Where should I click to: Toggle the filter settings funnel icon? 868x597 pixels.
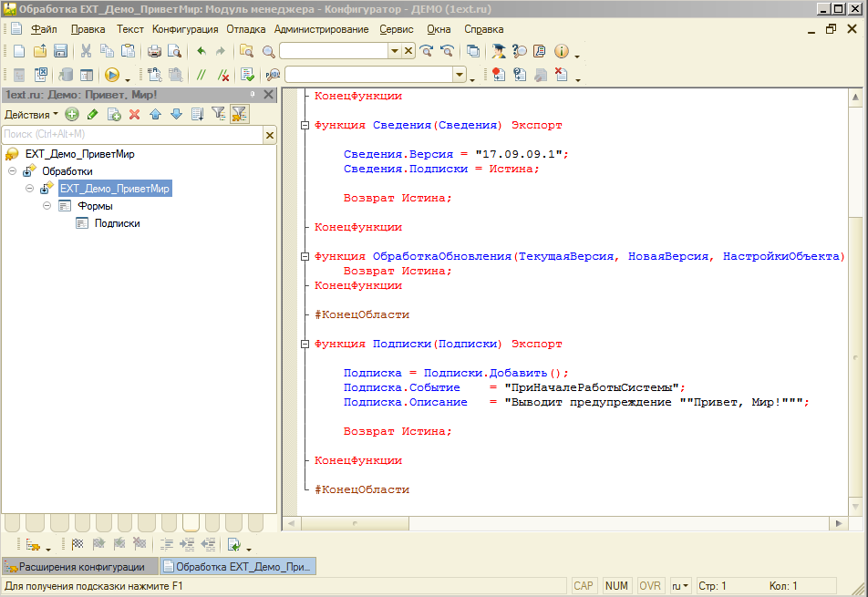click(x=220, y=116)
